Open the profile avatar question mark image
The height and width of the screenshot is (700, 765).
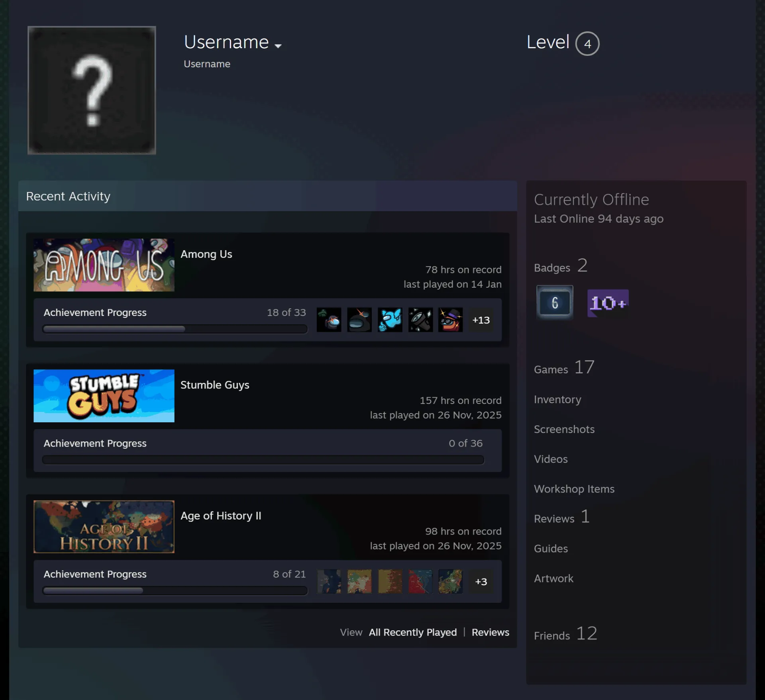[x=92, y=90]
